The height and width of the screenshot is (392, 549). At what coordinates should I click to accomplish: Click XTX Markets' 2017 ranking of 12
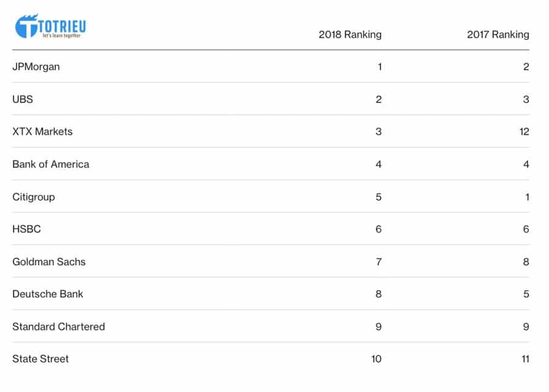pos(523,132)
